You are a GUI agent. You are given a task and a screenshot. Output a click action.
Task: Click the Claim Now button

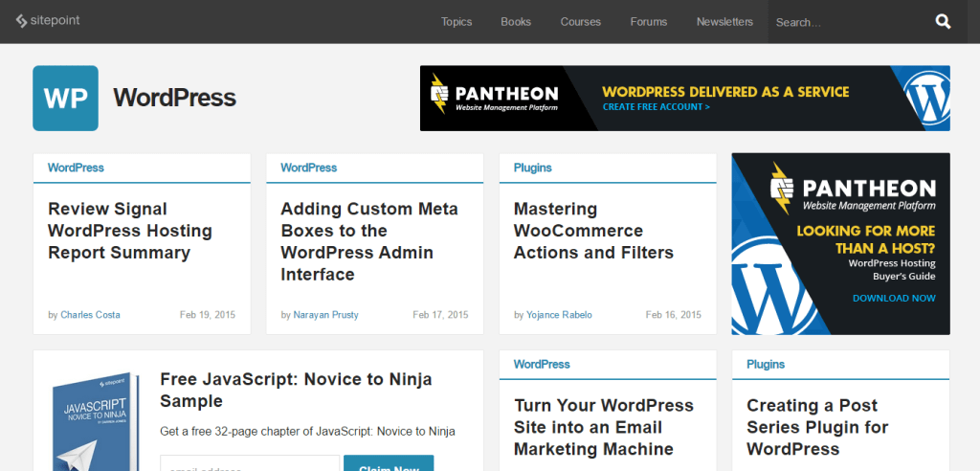(x=389, y=463)
